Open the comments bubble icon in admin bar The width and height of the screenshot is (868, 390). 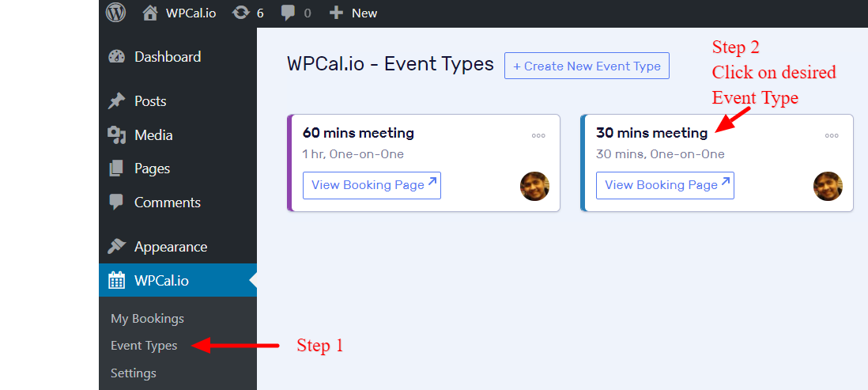coord(288,13)
